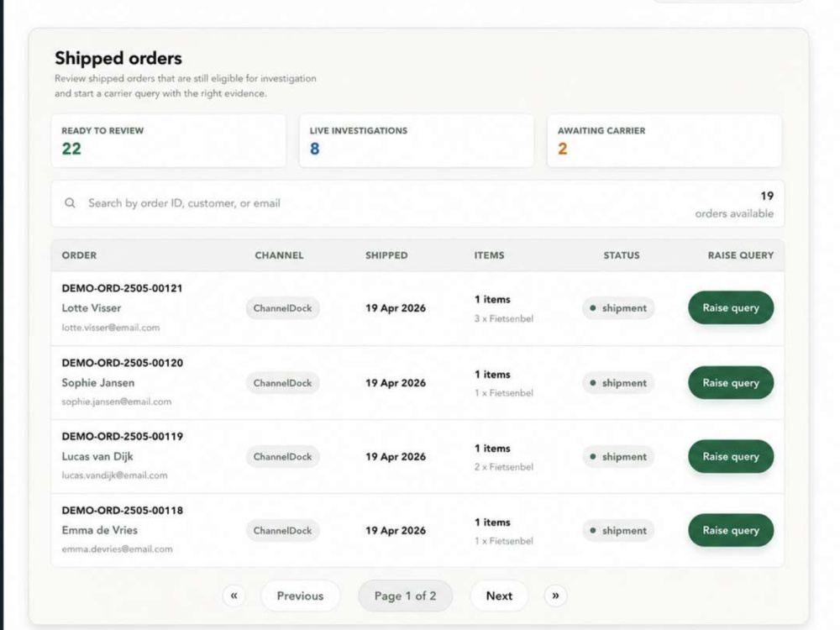The height and width of the screenshot is (630, 840).
Task: Click ChannelDock tag in Sophie Jansen row
Action: point(282,383)
